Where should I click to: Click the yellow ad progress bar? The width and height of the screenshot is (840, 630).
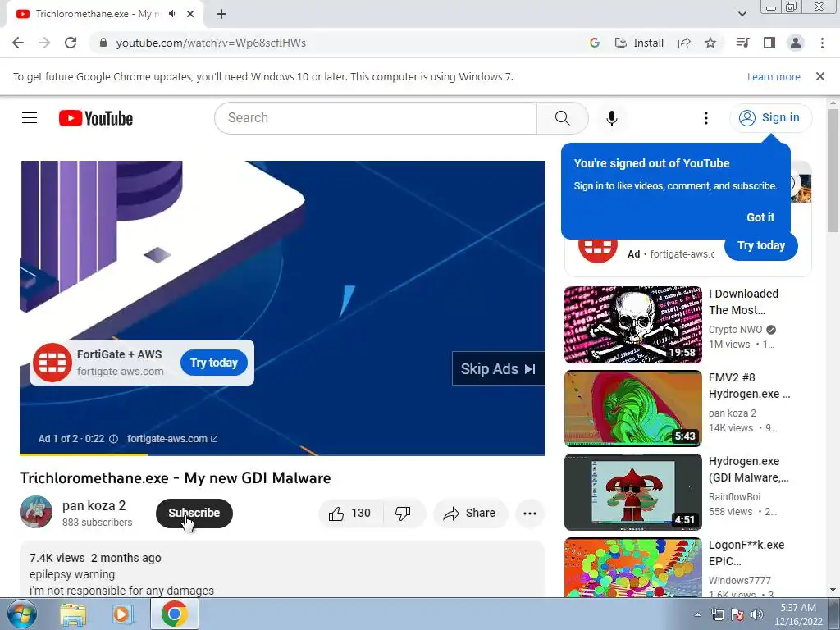tap(84, 454)
